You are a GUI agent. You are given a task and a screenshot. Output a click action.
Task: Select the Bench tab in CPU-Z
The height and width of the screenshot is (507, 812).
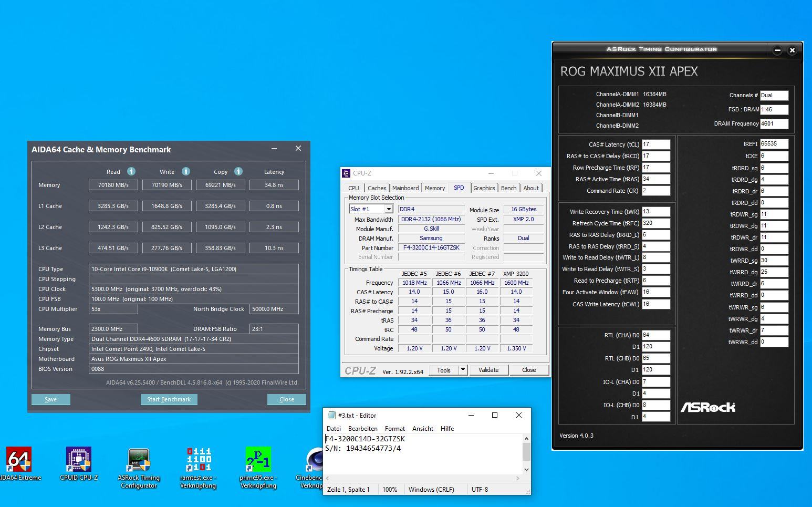tap(508, 188)
